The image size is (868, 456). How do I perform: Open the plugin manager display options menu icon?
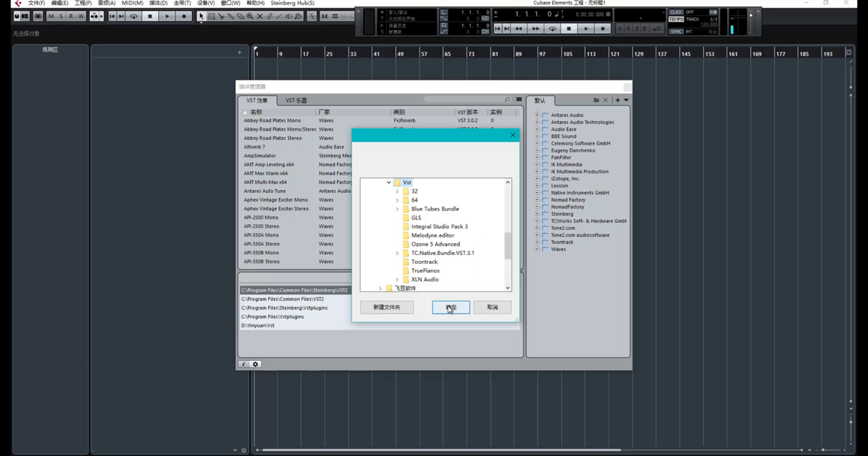click(x=519, y=99)
